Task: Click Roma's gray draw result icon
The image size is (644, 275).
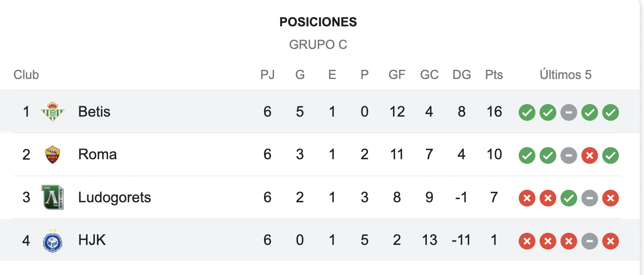Action: coord(569,155)
